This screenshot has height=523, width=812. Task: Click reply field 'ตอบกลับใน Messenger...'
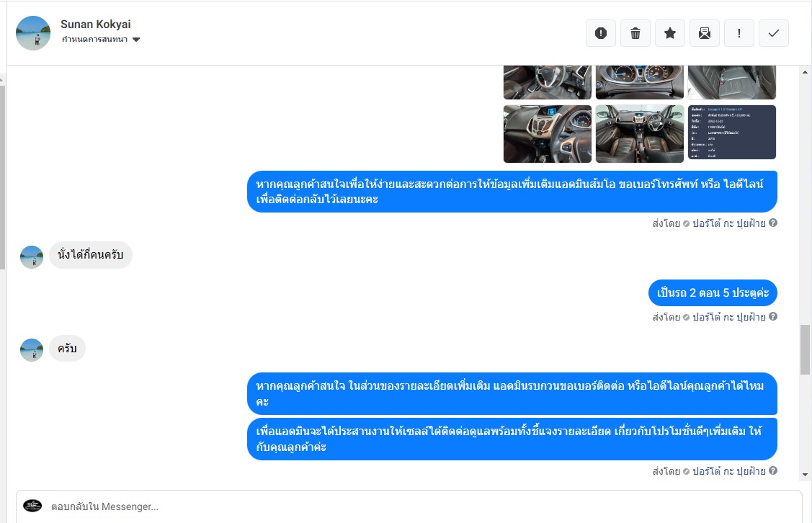[409, 506]
